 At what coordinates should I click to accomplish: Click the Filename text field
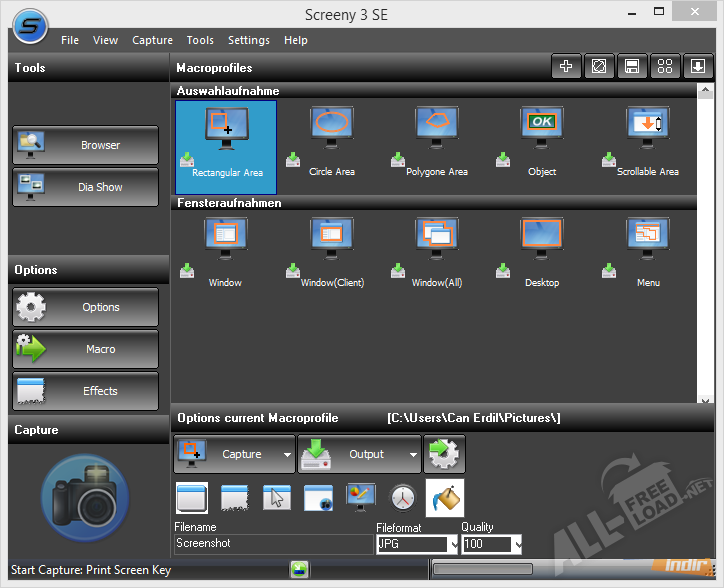(x=272, y=545)
